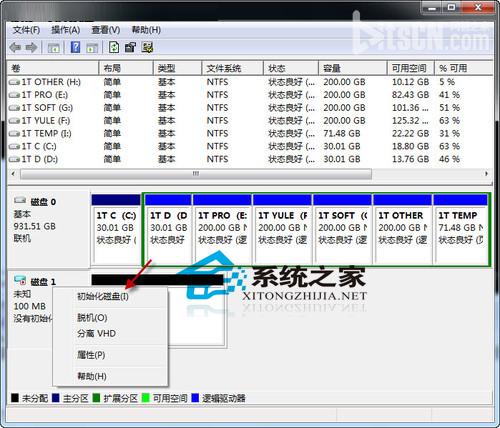
Task: Click the Forward arrow toolbar icon
Action: click(31, 48)
